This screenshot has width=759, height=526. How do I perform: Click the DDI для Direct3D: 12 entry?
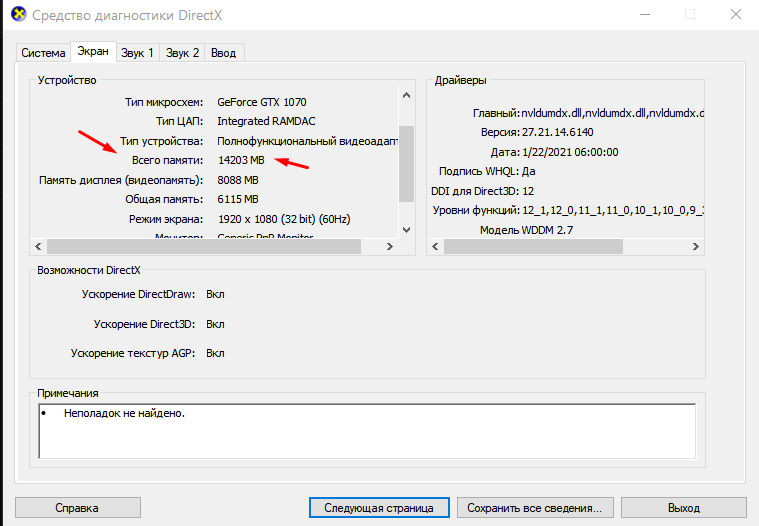tap(483, 191)
